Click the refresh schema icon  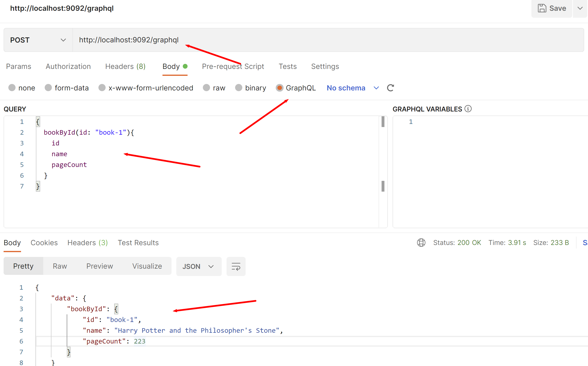coord(390,88)
